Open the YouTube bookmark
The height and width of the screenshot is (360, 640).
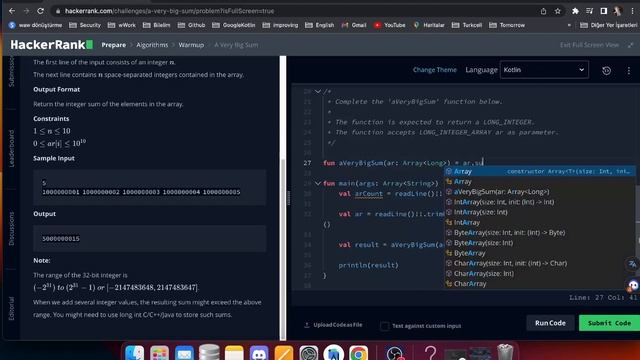coord(390,25)
